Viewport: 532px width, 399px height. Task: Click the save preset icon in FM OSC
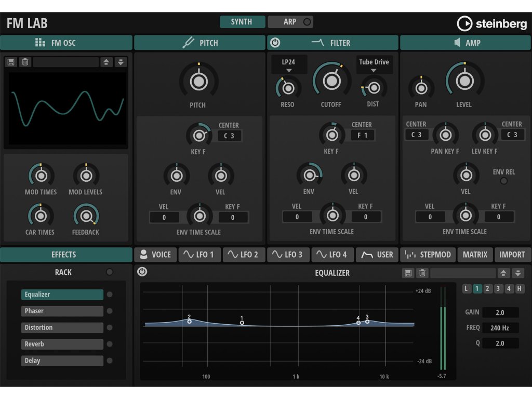click(x=11, y=62)
